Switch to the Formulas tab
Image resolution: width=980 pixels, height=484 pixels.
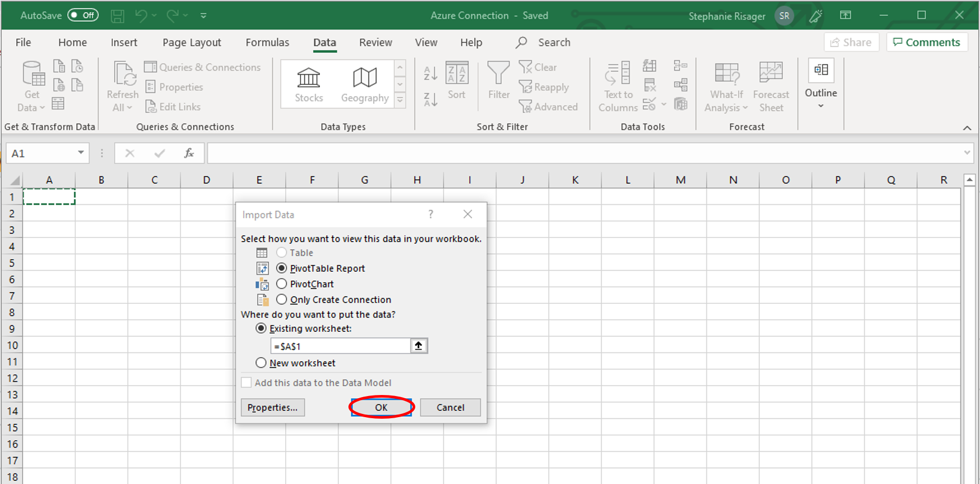point(267,42)
